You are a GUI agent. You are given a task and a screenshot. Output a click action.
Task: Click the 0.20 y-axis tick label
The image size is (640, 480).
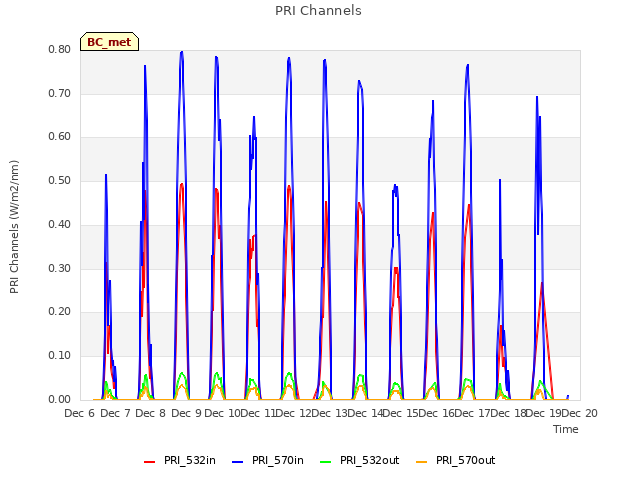click(x=60, y=311)
